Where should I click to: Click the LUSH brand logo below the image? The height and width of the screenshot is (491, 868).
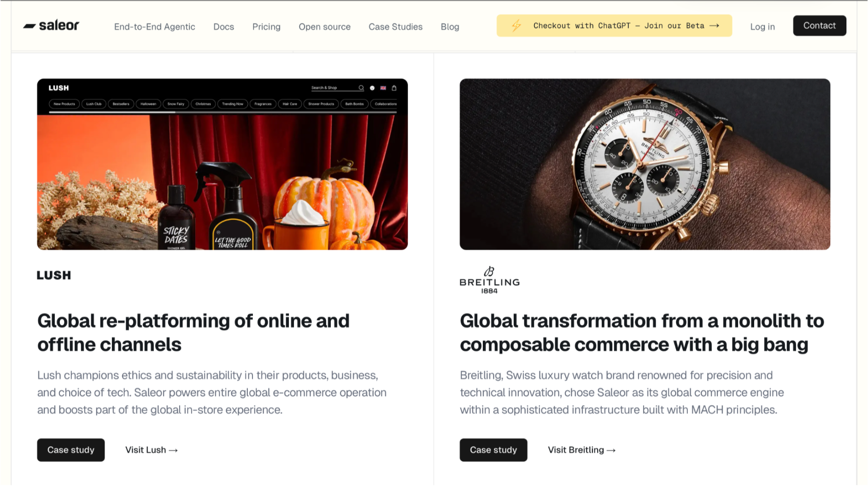pyautogui.click(x=54, y=275)
